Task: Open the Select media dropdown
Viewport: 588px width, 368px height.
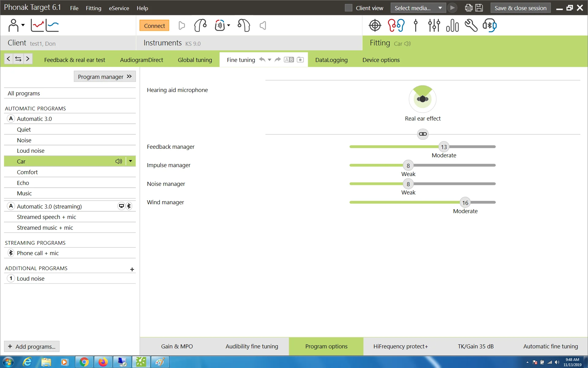Action: (418, 8)
